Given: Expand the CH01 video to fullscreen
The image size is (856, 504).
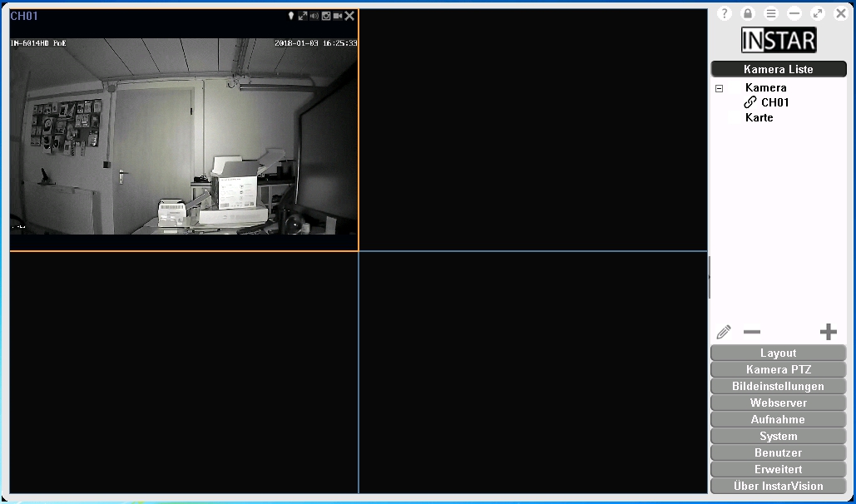Looking at the screenshot, I should (x=303, y=16).
